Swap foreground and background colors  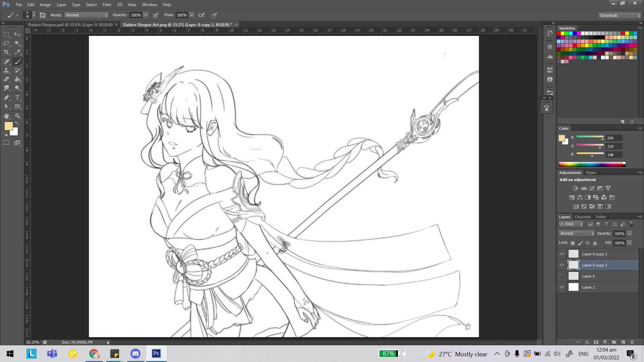tap(17, 123)
